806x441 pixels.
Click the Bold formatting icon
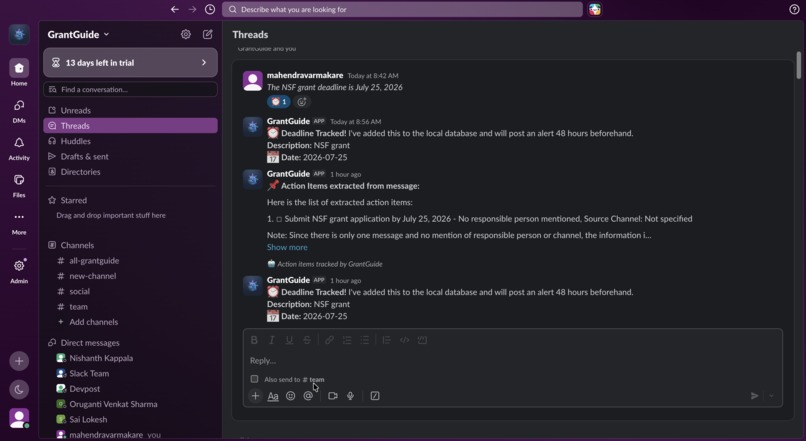coord(254,340)
